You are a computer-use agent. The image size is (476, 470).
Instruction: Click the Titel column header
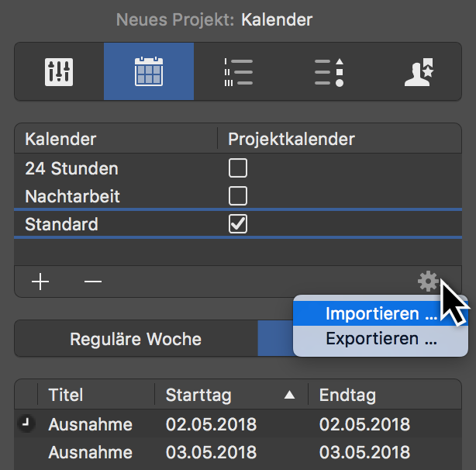pyautogui.click(x=66, y=396)
